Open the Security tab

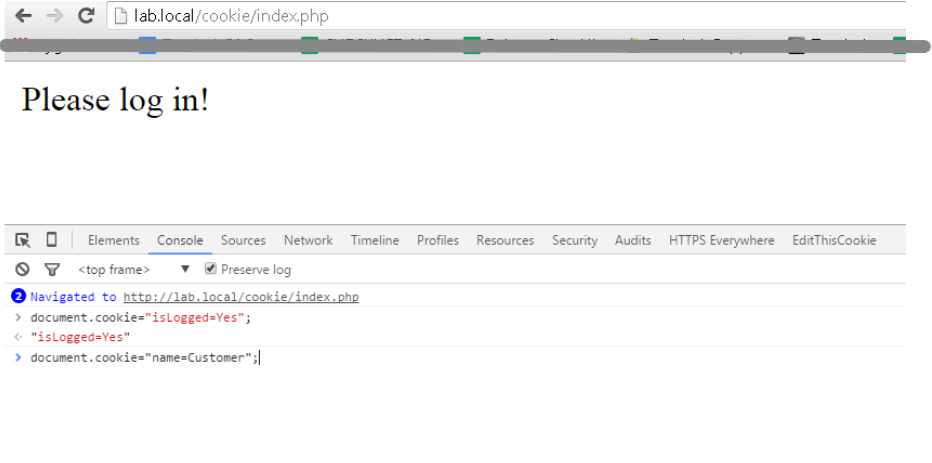[x=574, y=240]
